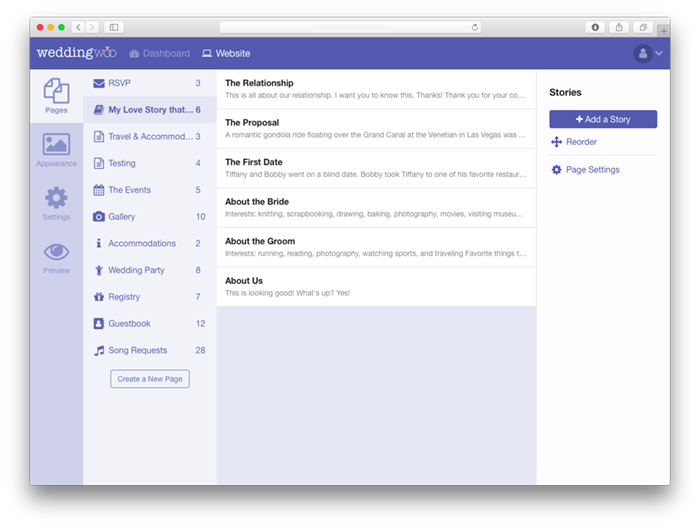Click Create a New Page button
700x528 pixels.
[150, 379]
